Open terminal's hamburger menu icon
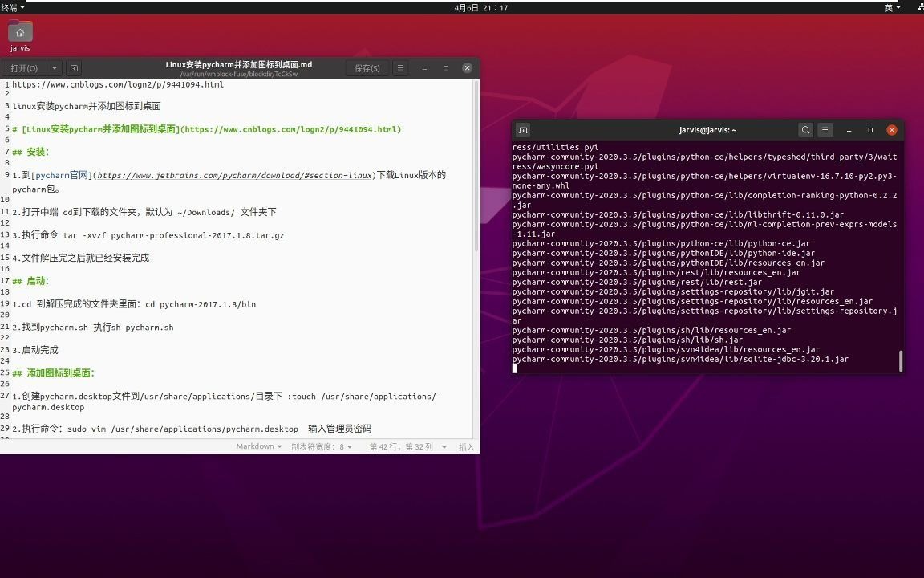Viewport: 924px width, 578px height. pos(825,129)
